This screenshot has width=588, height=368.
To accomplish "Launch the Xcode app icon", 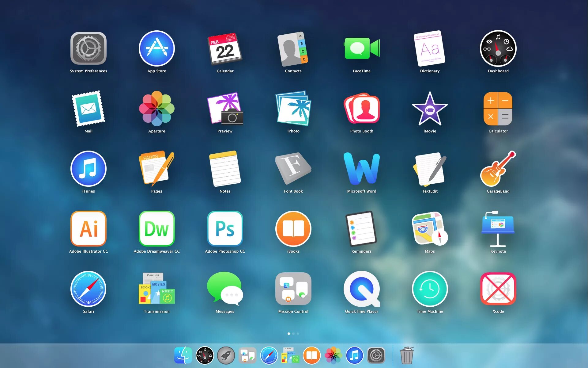I will [x=498, y=289].
